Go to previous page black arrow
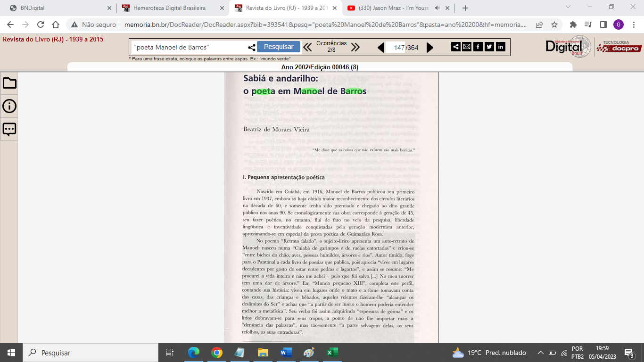This screenshot has width=644, height=362. point(381,48)
